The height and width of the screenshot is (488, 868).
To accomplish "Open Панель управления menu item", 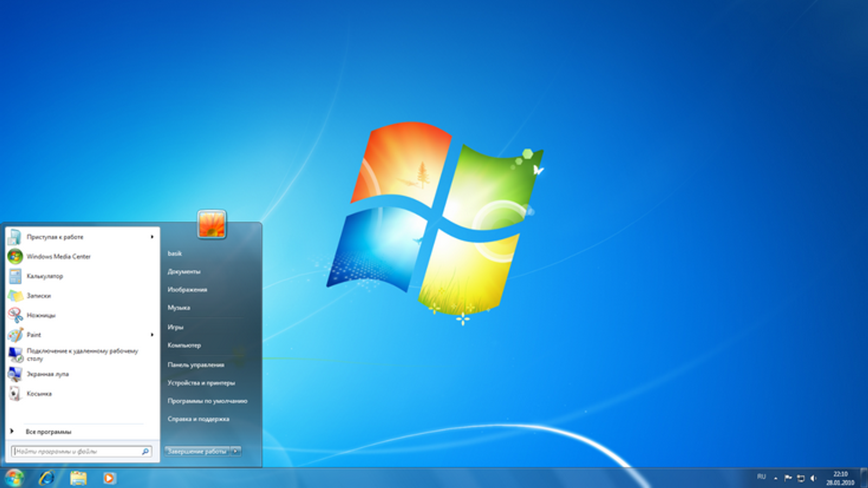I will tap(196, 365).
